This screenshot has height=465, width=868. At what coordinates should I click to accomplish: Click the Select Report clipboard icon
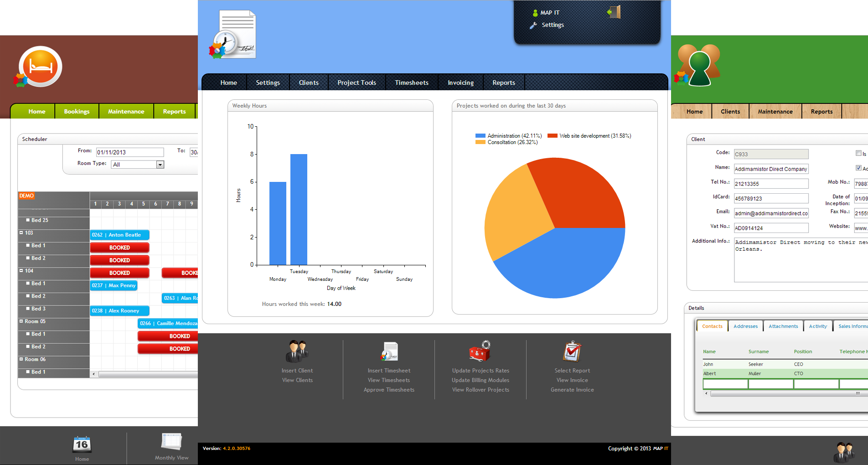click(572, 351)
